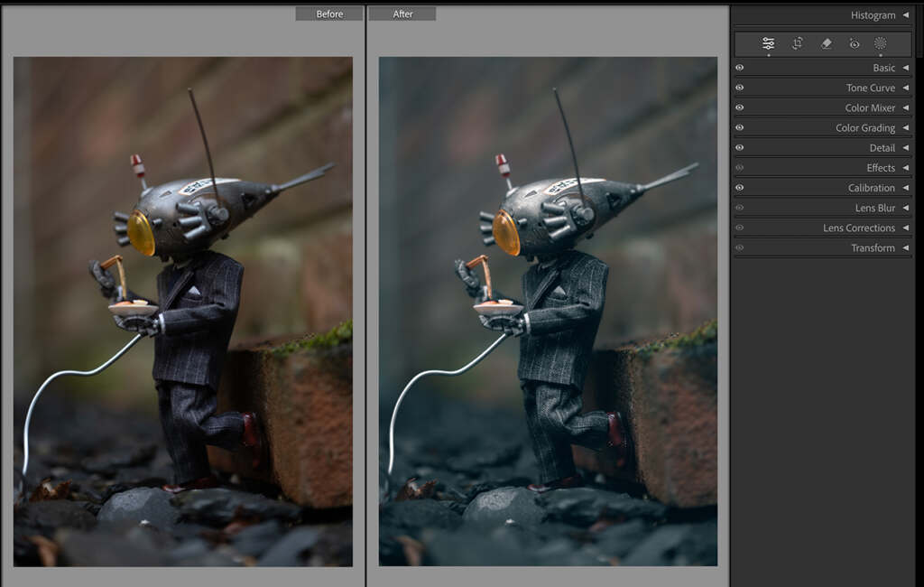Select the Masking tool icon

[881, 43]
